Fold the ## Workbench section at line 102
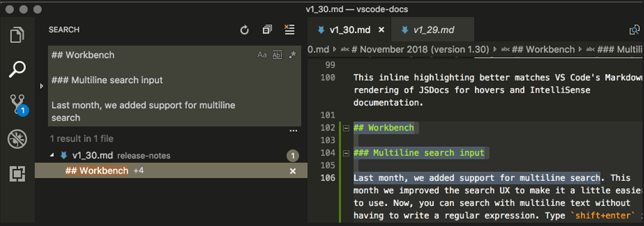Viewport: 644px width, 226px height. click(346, 128)
